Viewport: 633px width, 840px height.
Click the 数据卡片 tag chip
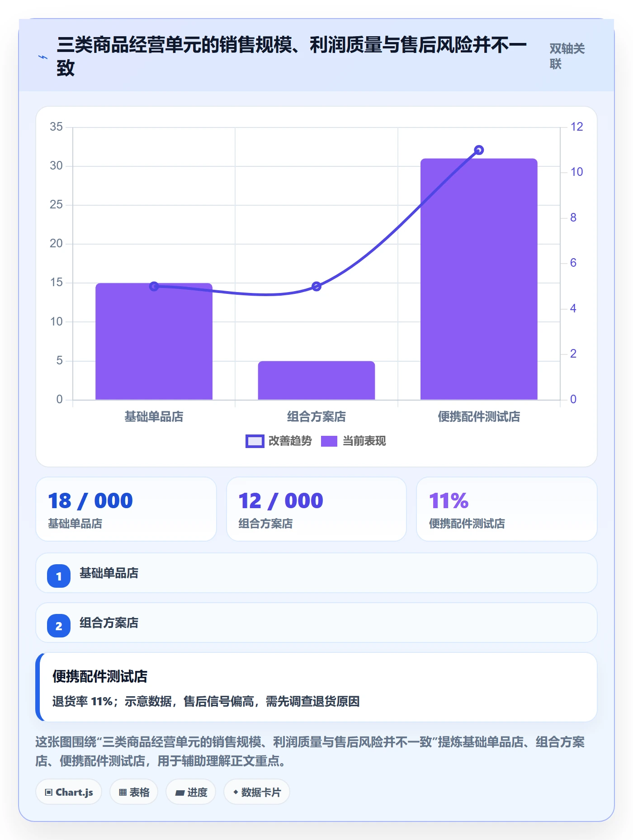tap(257, 792)
